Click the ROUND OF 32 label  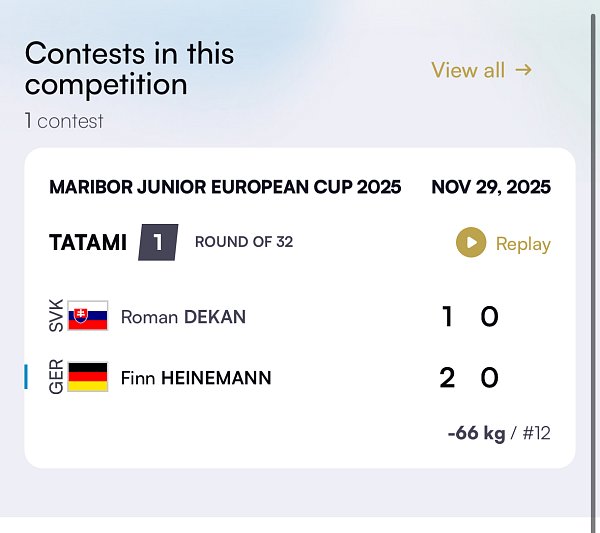[244, 242]
